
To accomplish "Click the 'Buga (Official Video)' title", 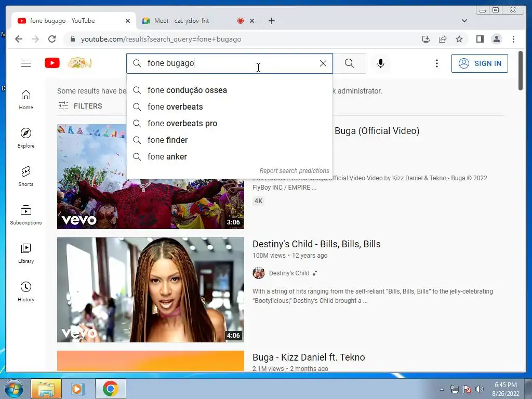I will [x=377, y=130].
